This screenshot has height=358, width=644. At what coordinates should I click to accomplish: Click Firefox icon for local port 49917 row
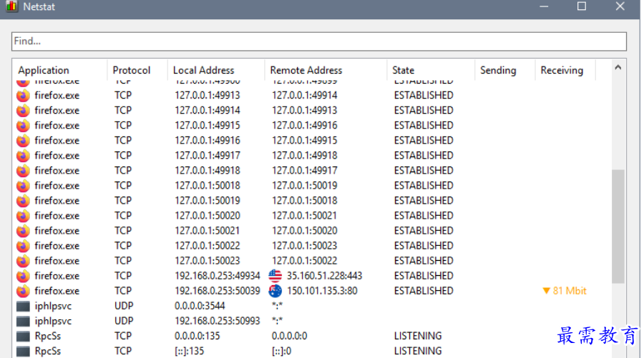pyautogui.click(x=23, y=156)
